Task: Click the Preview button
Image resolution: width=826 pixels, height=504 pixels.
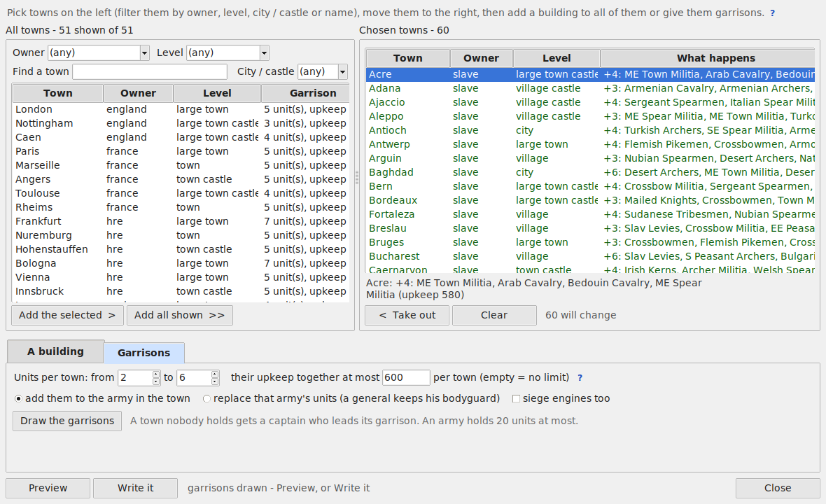Action: pos(48,488)
